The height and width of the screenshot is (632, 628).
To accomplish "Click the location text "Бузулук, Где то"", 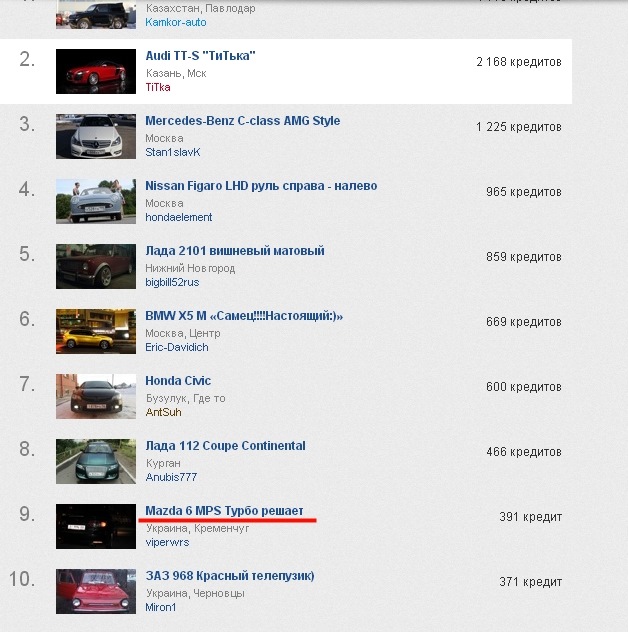I will 185,398.
